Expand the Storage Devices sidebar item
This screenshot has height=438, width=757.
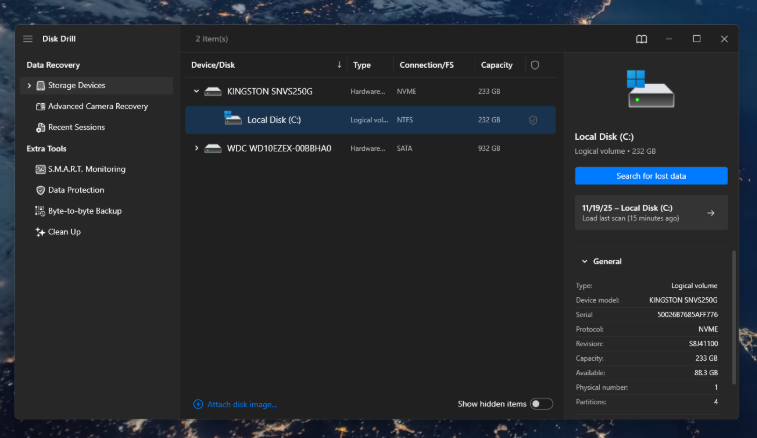coord(29,86)
